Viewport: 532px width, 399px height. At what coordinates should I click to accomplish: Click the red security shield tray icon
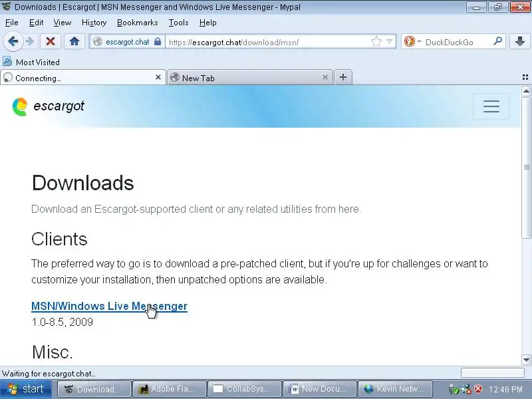pos(478,389)
